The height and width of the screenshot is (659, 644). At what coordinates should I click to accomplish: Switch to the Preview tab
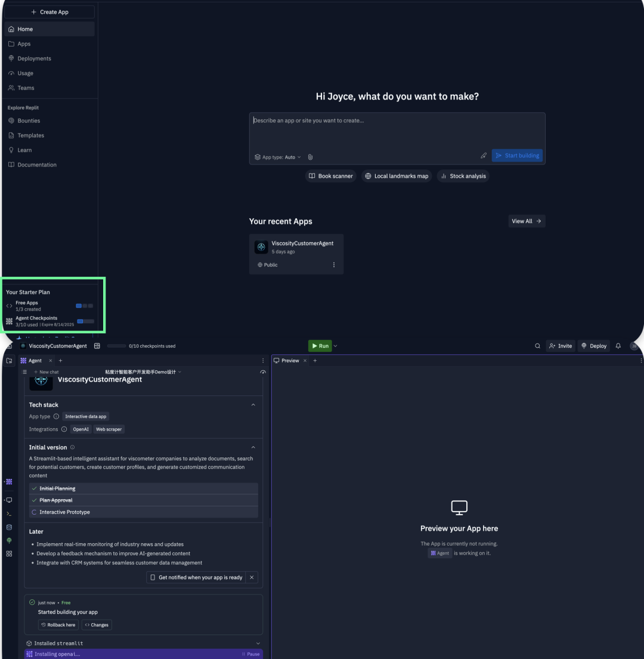[286, 361]
